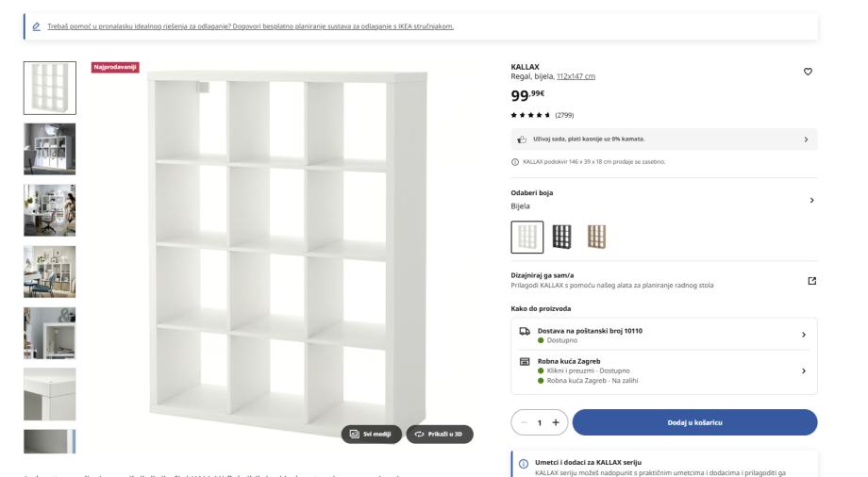Viewport: 868px width, 477px height.
Task: Open the second product thumbnail image
Action: pos(49,149)
